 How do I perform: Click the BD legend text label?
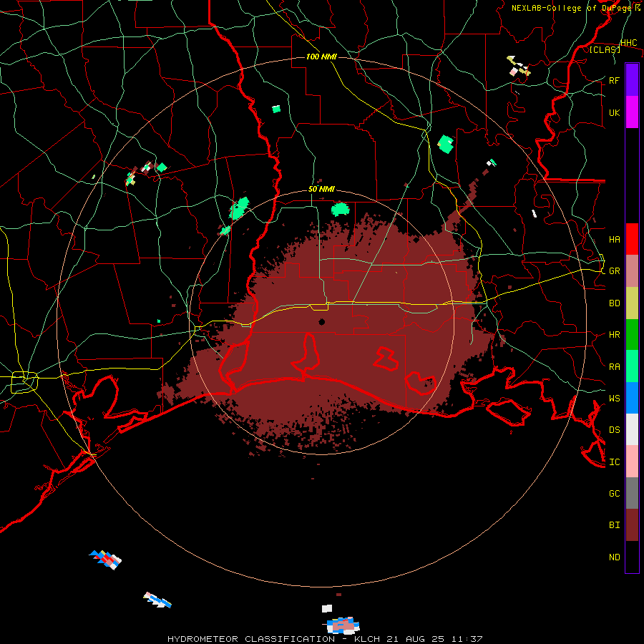(614, 303)
